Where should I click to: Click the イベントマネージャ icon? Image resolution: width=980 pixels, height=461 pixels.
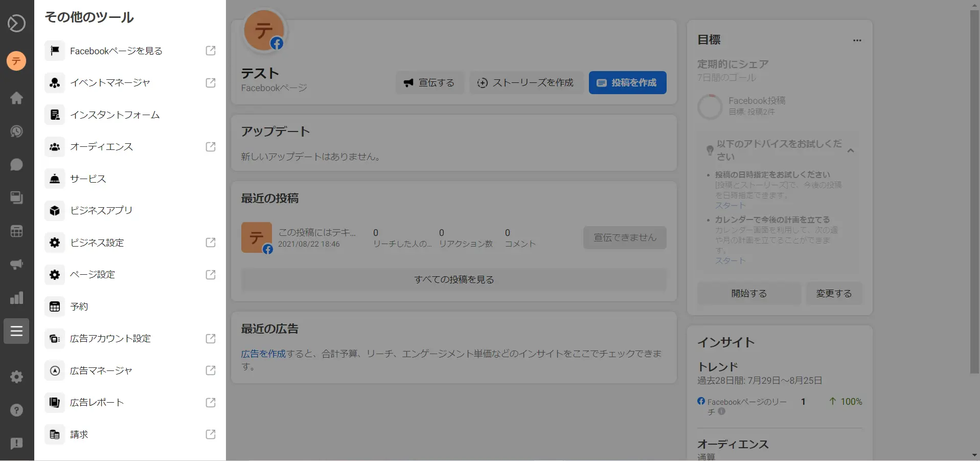[x=55, y=83]
